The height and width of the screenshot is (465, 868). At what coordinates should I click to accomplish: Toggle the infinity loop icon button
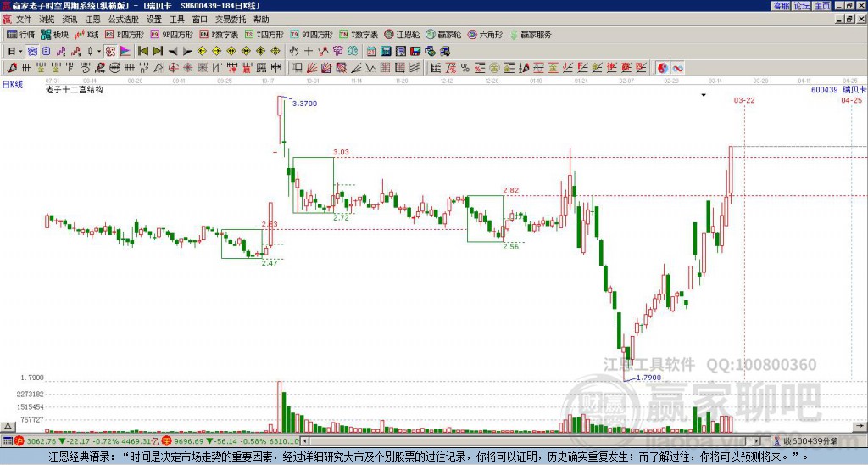(x=677, y=68)
